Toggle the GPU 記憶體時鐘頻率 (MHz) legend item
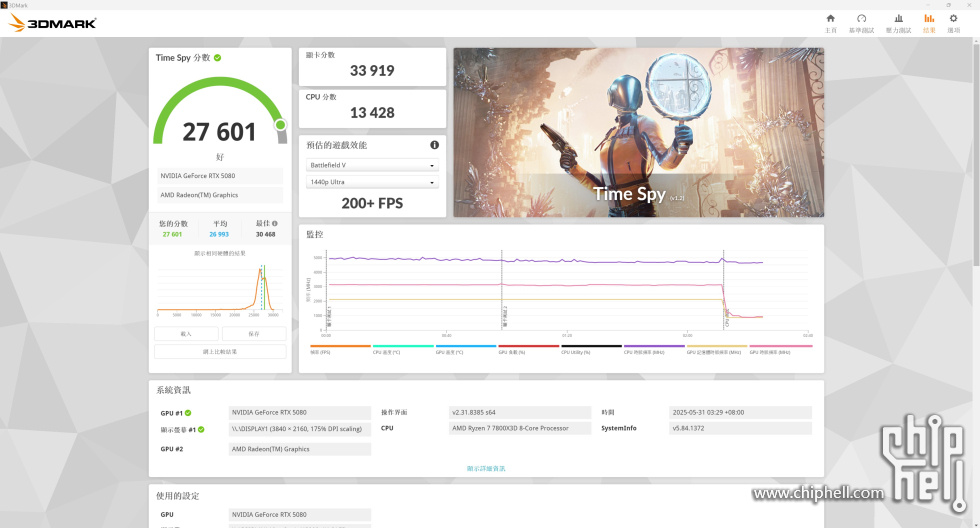Image resolution: width=980 pixels, height=528 pixels. click(x=717, y=349)
